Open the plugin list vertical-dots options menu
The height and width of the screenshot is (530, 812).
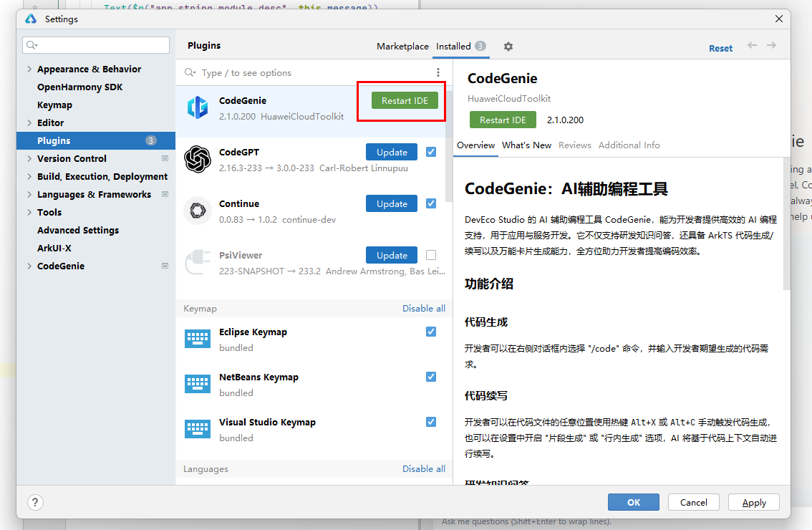pyautogui.click(x=438, y=72)
